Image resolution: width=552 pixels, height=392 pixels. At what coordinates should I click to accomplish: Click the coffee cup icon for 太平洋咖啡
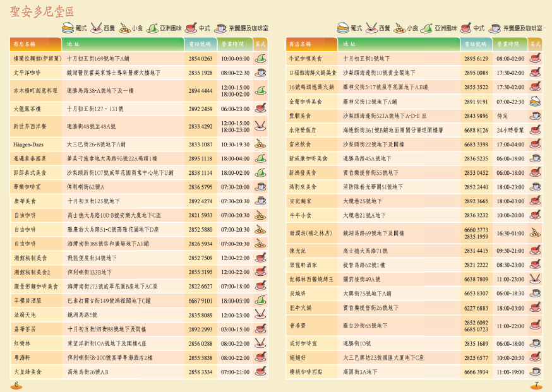click(260, 73)
